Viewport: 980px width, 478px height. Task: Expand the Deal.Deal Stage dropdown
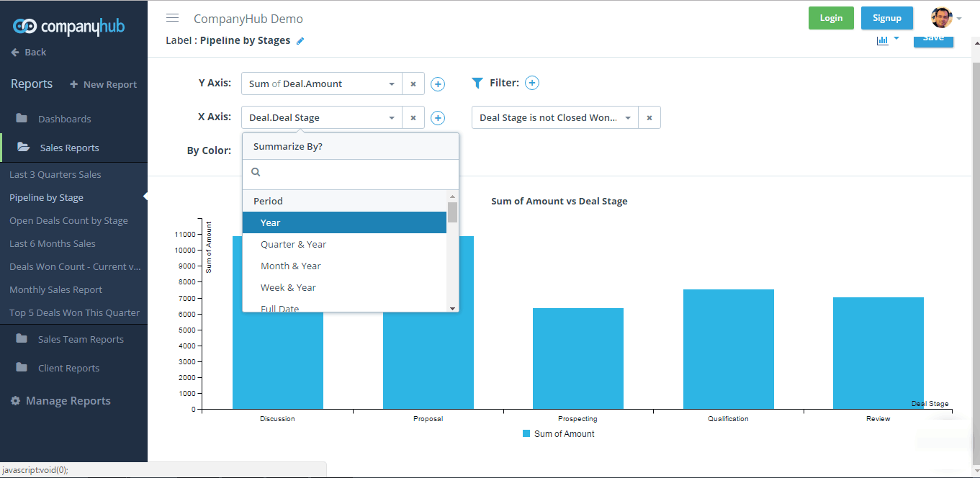tap(392, 118)
